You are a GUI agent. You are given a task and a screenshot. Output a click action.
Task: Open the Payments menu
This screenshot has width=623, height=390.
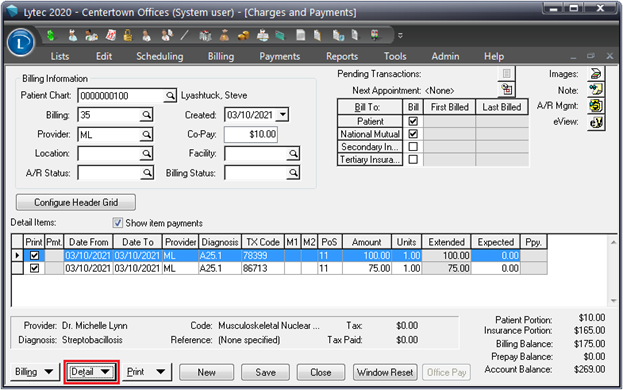click(x=280, y=56)
